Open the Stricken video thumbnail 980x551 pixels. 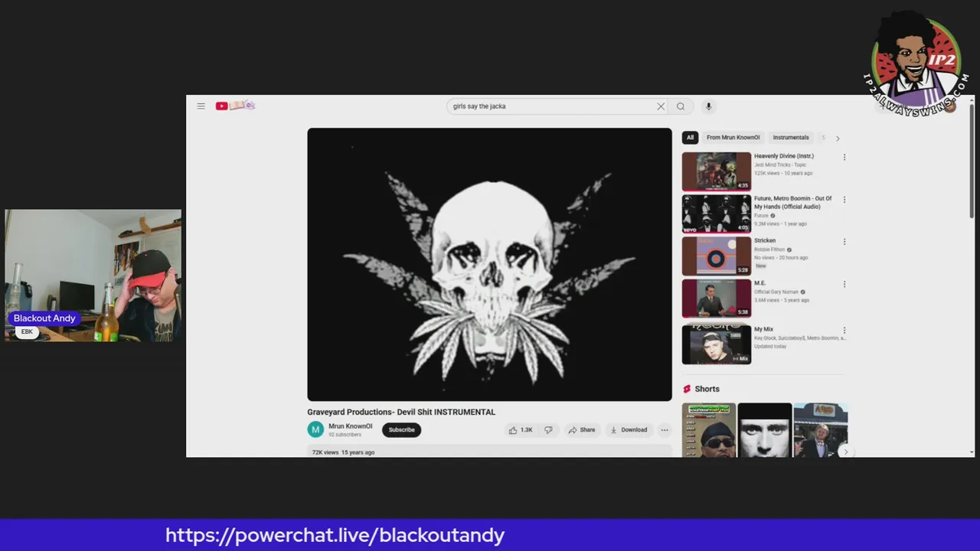pyautogui.click(x=717, y=256)
